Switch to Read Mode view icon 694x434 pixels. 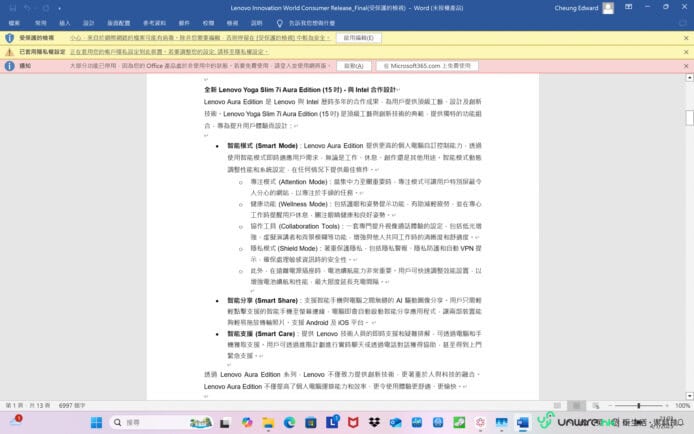pyautogui.click(x=557, y=405)
